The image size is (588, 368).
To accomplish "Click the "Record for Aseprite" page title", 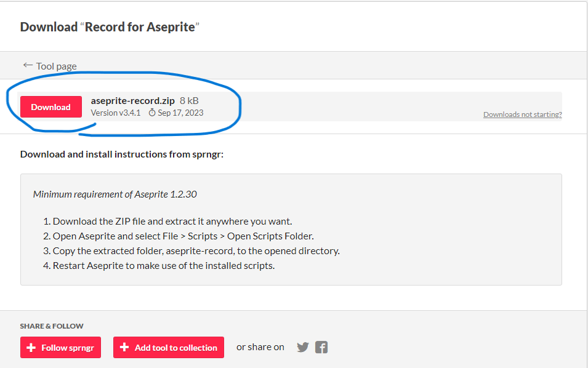I will pyautogui.click(x=142, y=27).
